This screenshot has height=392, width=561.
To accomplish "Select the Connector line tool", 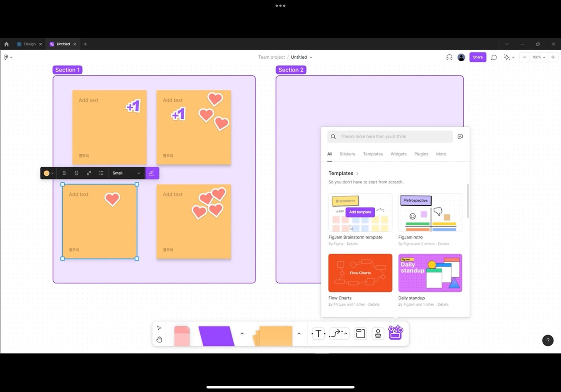I will click(x=335, y=334).
